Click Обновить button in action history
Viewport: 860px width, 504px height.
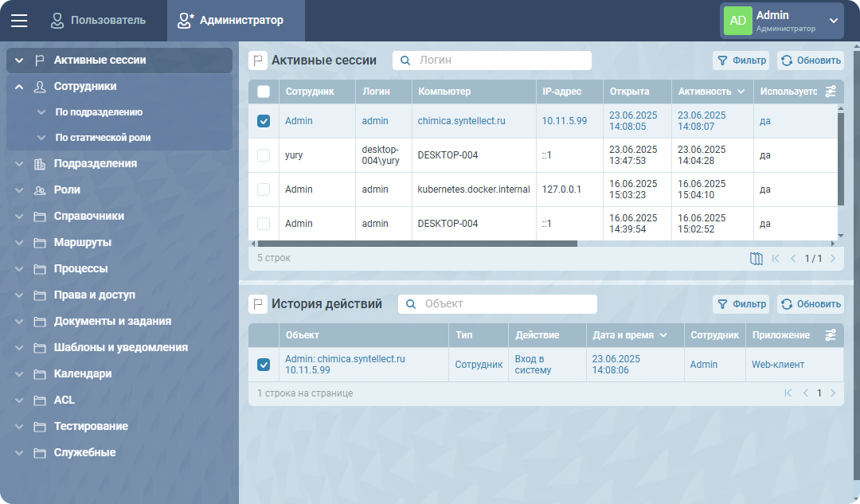pos(811,304)
